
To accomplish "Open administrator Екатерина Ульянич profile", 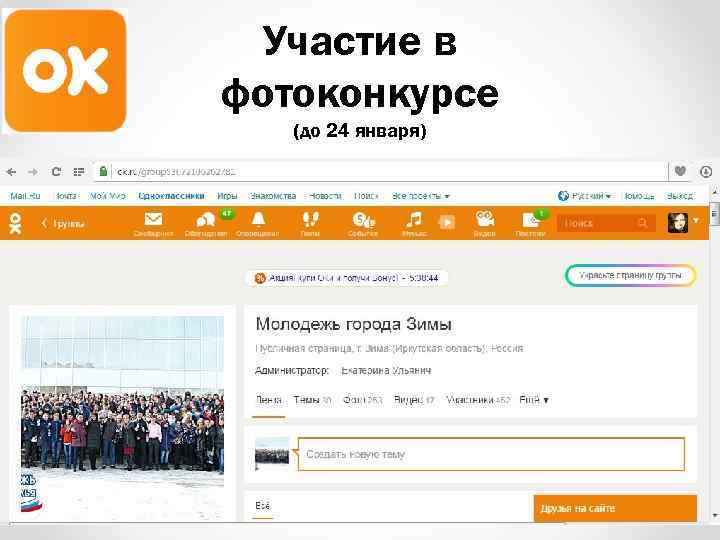I will point(386,371).
